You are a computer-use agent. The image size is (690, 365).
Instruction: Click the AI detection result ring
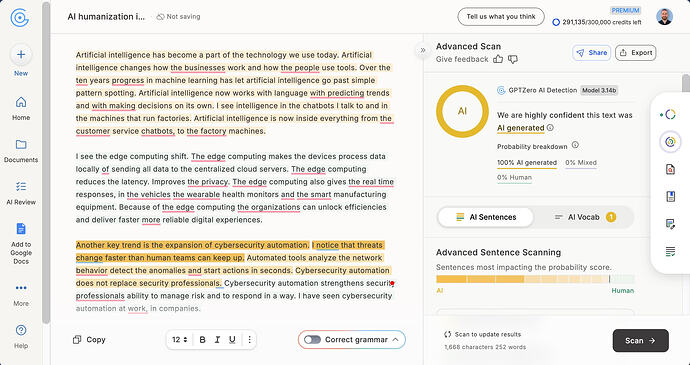click(462, 111)
